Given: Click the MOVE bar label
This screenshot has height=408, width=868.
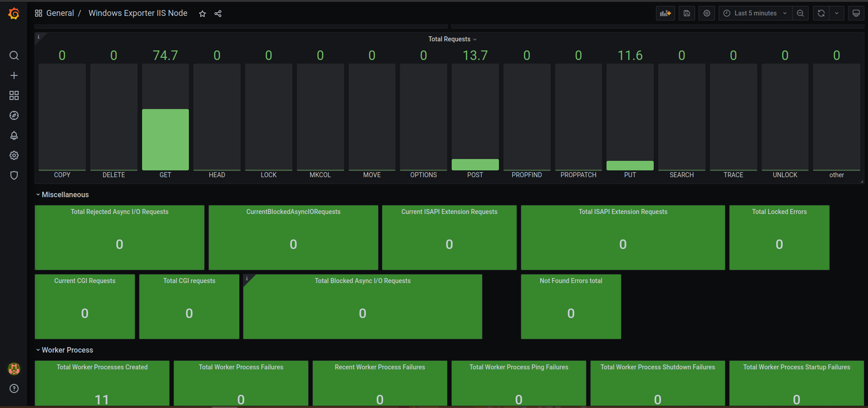Looking at the screenshot, I should [372, 175].
